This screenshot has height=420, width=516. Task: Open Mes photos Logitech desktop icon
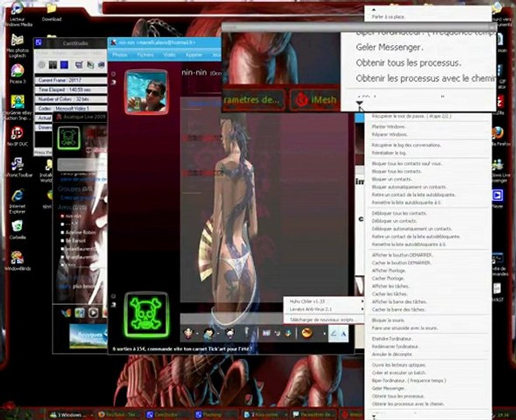17,46
